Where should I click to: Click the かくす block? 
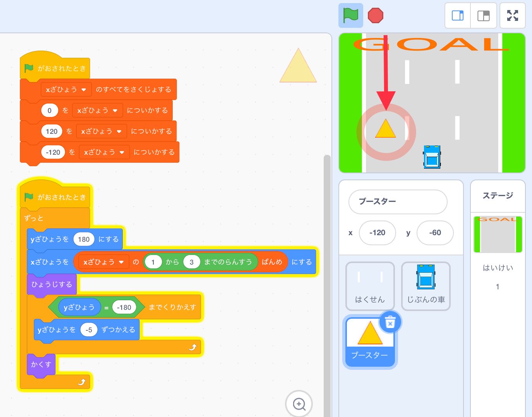coord(40,364)
